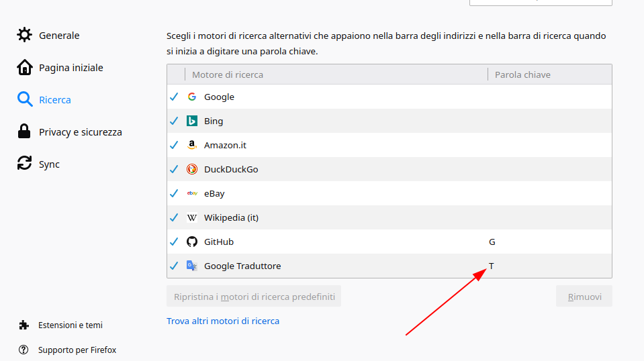644x361 pixels.
Task: Uncheck the Google search engine checkmark
Action: [x=174, y=97]
